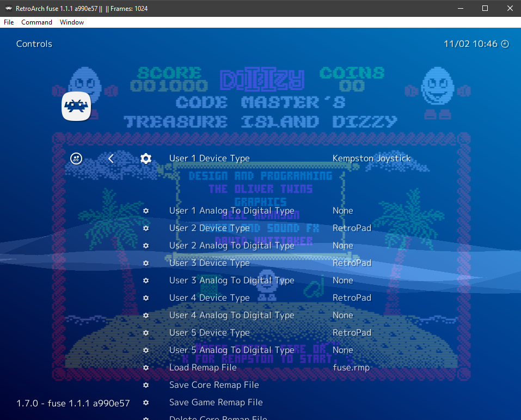The image size is (521, 420).
Task: Change User 5 Device Type RetroPad value
Action: click(x=352, y=333)
